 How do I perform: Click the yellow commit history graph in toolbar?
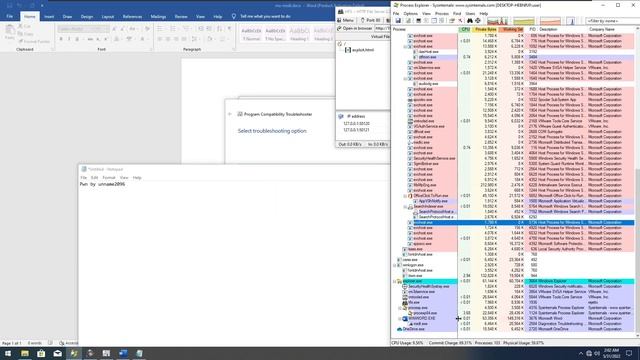524,20
